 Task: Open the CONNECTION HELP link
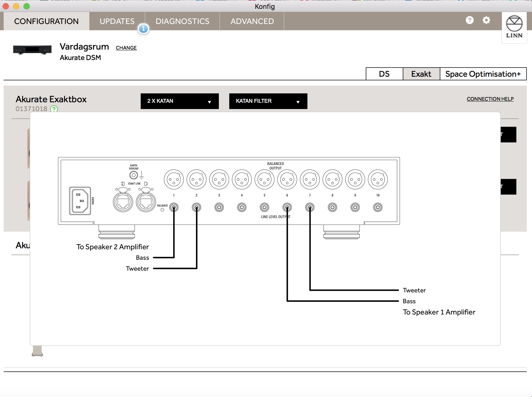pyautogui.click(x=490, y=99)
